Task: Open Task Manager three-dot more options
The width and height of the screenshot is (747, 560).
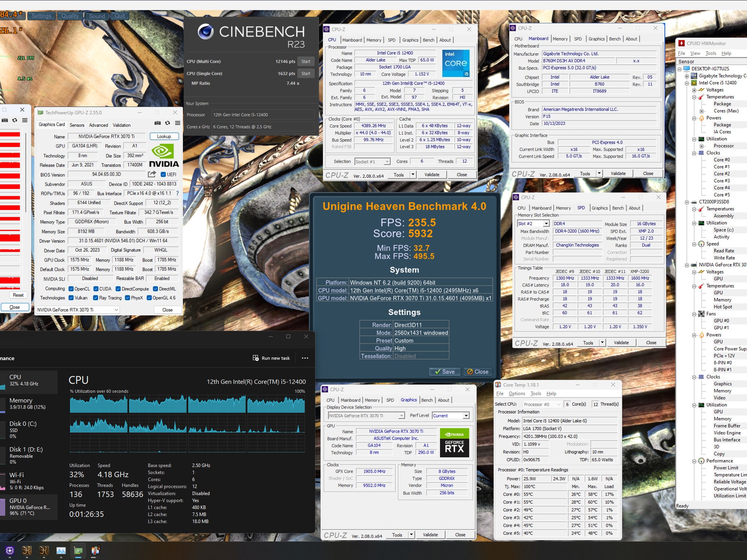Action: point(305,358)
